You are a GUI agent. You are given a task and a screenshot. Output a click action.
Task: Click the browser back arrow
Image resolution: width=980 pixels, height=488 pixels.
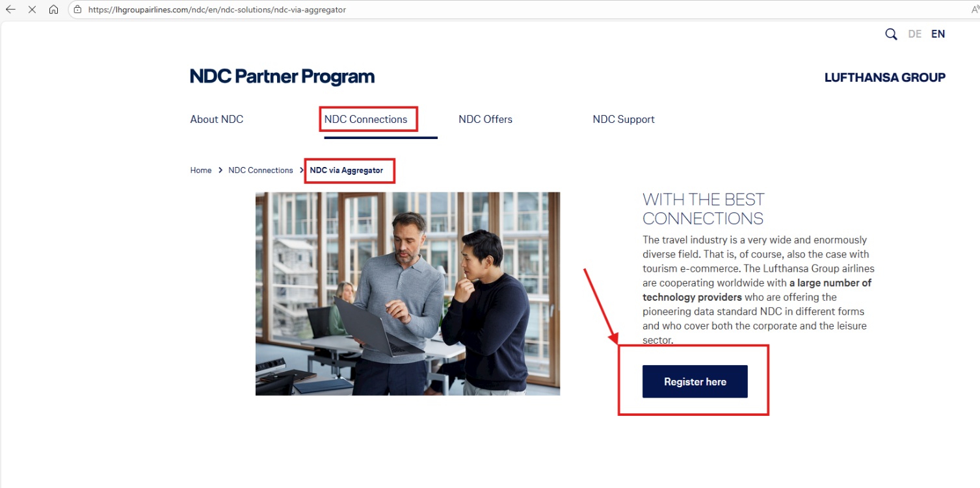click(10, 10)
